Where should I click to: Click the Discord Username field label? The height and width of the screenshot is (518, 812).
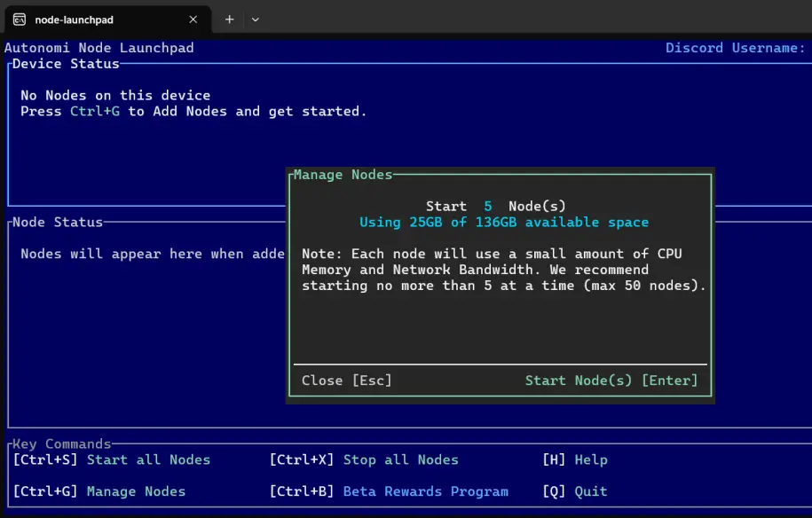coord(736,48)
